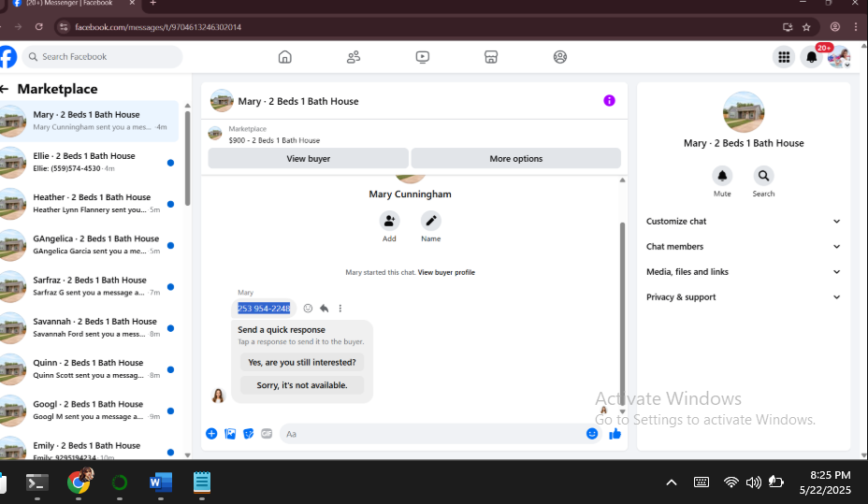Choose a sticker icon
868x504 pixels.
tap(249, 434)
